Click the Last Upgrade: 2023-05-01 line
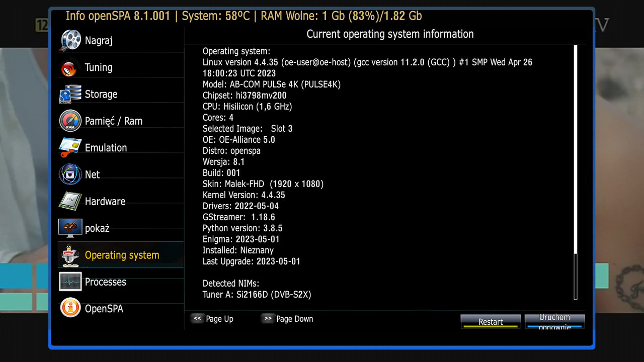Screen dimensions: 644x362 coord(252,261)
